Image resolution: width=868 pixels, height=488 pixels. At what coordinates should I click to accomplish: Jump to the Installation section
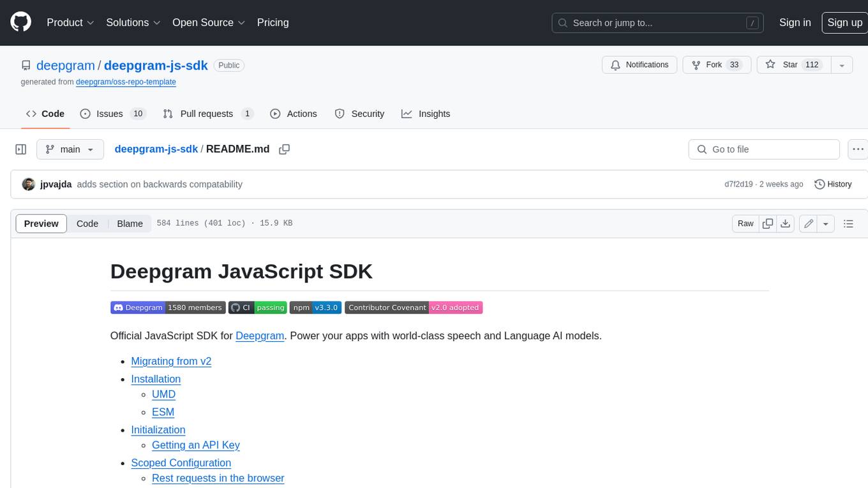pos(156,379)
